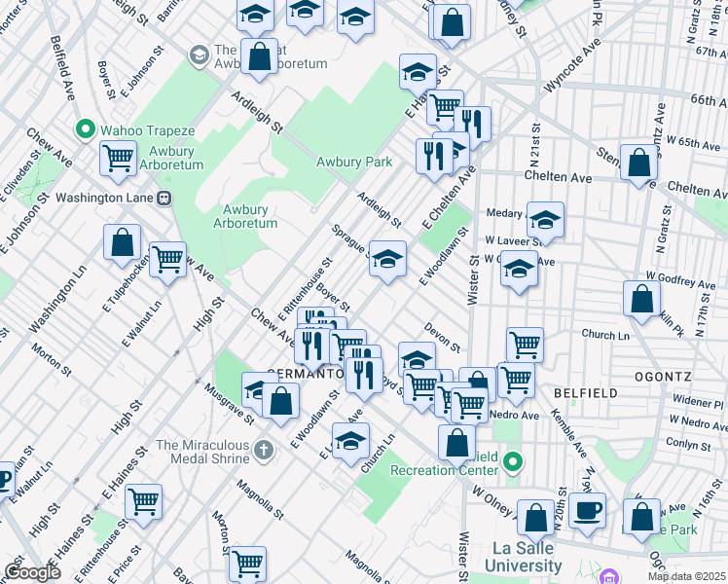This screenshot has height=584, width=728.
Task: Click the green Wahoo Trapeze pin
Action: click(x=86, y=130)
